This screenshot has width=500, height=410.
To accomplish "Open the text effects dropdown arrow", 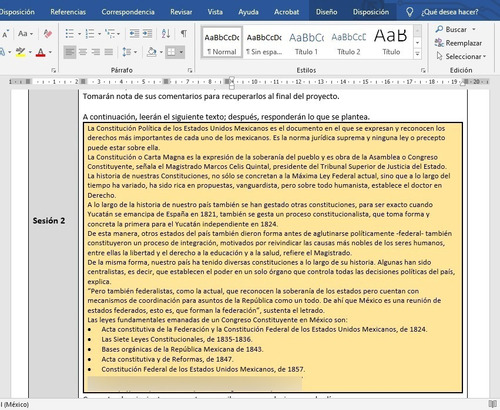I will point(10,52).
